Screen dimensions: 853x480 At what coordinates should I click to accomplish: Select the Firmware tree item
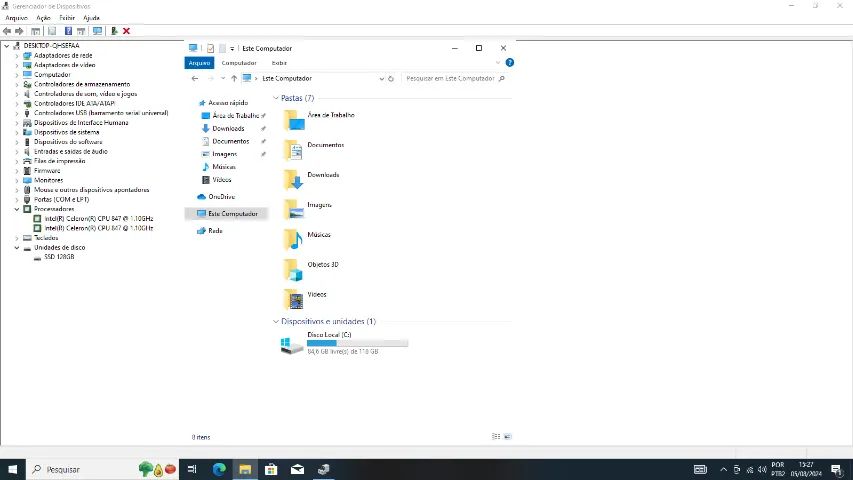(47, 171)
